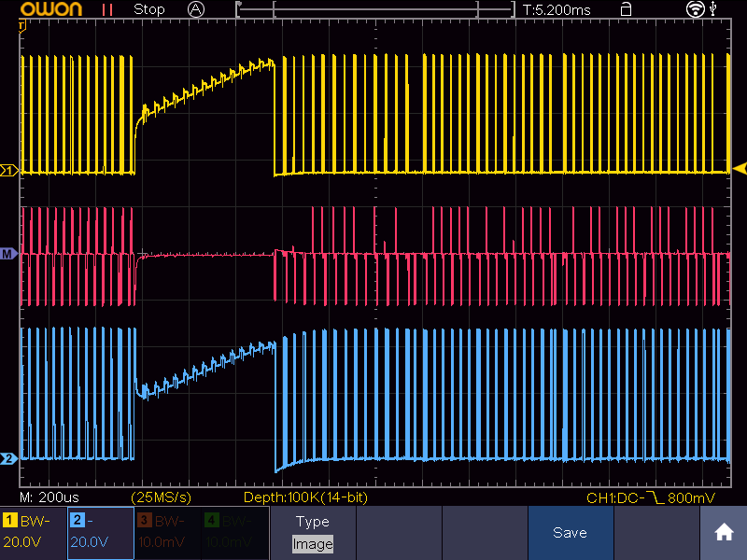
Task: Click the Stop run status label
Action: pyautogui.click(x=149, y=9)
